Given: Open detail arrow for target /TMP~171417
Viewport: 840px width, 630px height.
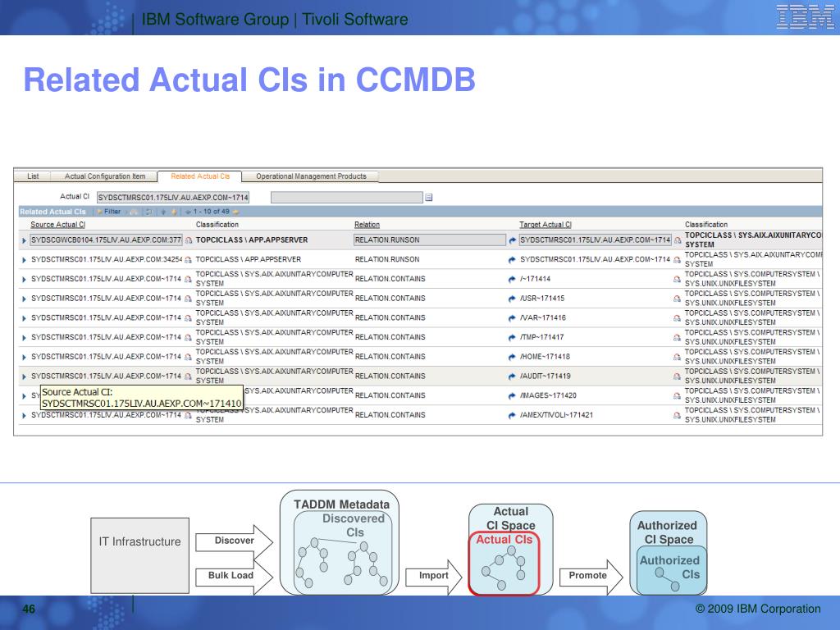Looking at the screenshot, I should tap(512, 337).
